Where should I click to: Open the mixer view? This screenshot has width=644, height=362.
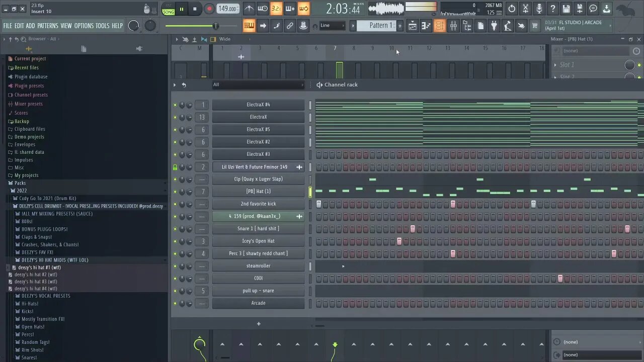click(453, 26)
